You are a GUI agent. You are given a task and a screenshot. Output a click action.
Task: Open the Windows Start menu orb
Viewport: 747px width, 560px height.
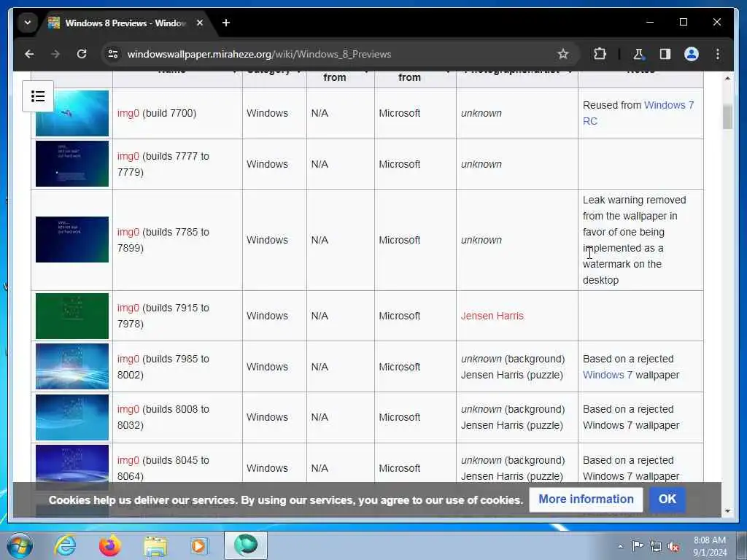click(x=19, y=545)
